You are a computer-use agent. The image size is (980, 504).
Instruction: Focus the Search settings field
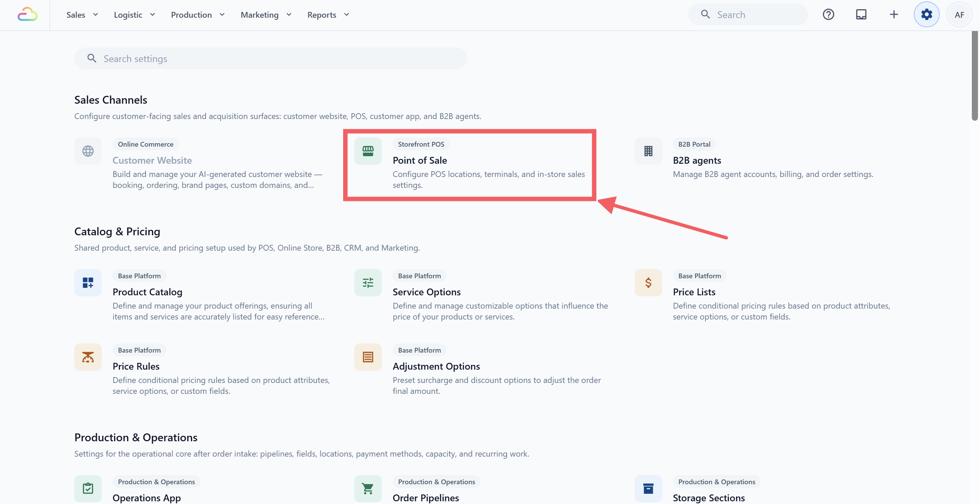[x=270, y=58]
